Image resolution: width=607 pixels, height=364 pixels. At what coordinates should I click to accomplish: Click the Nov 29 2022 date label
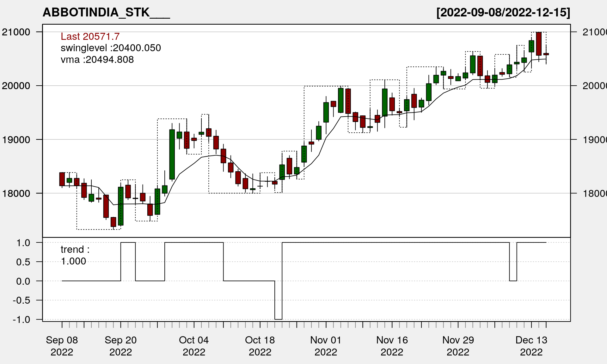458,346
